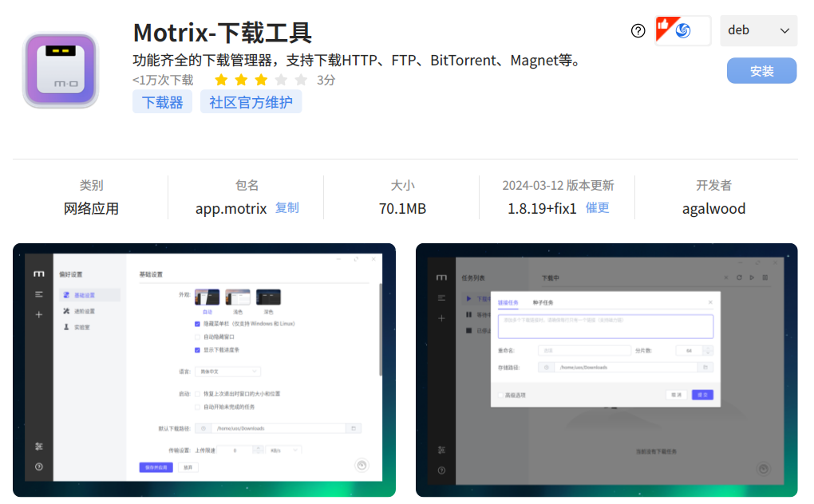Open the question mark help icon
The image size is (814, 504).
tap(638, 31)
